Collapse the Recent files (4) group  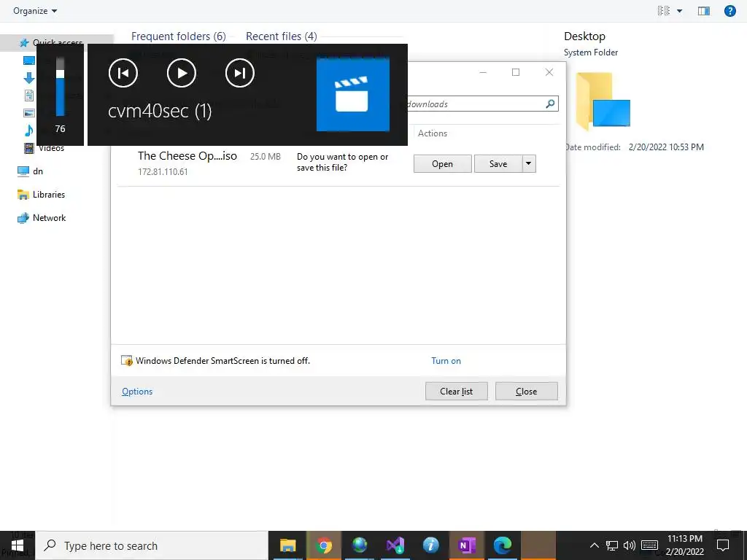pos(281,36)
